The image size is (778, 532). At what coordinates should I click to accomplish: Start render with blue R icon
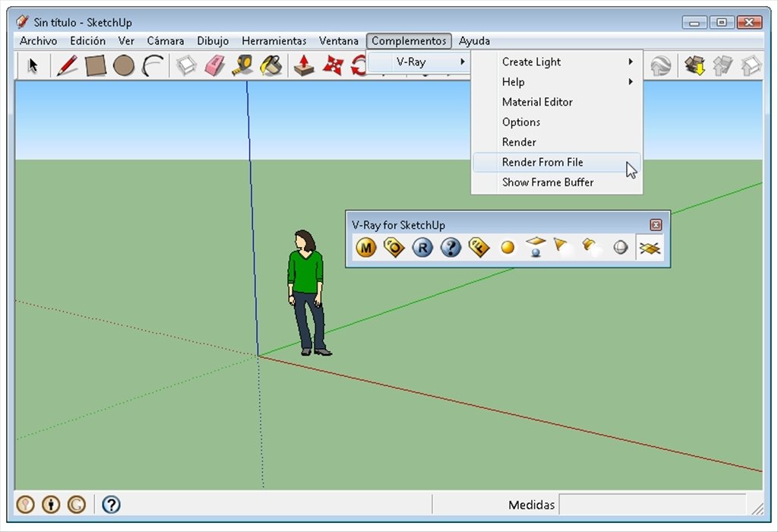[x=422, y=247]
